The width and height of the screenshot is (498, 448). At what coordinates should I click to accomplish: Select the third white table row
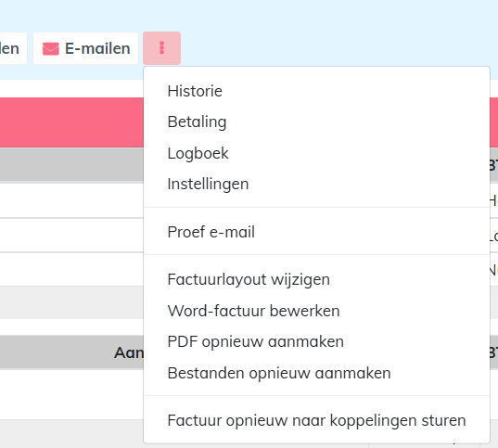71,269
